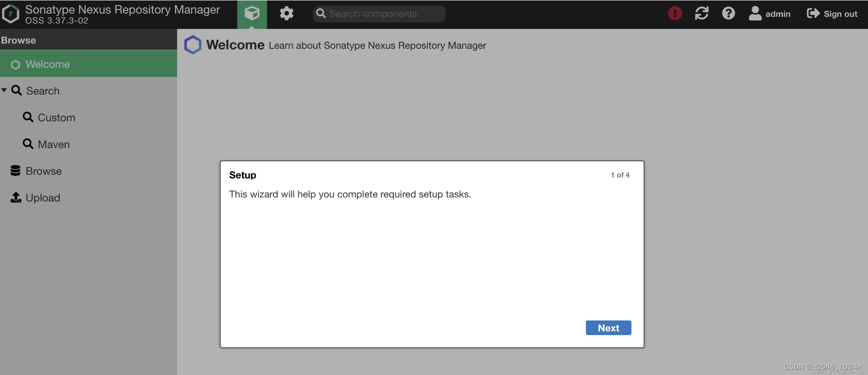Click the Browse panel header
Screen dimensions: 868x375
click(89, 40)
